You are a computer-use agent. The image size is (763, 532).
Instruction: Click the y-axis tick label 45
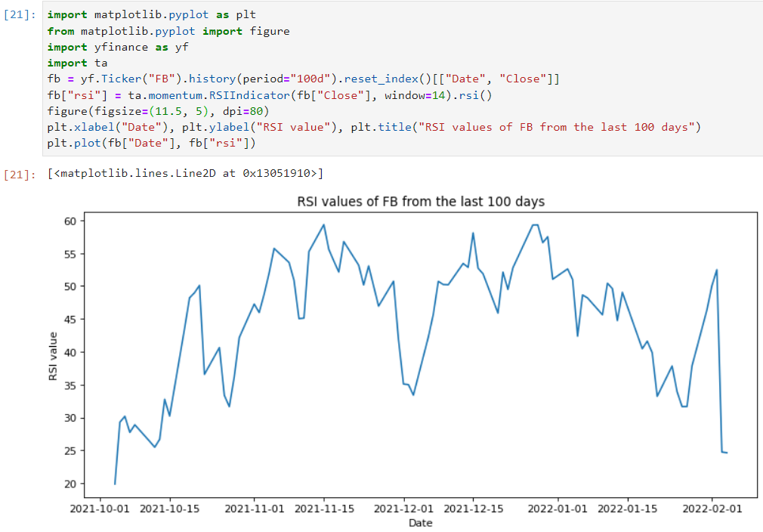click(x=70, y=320)
